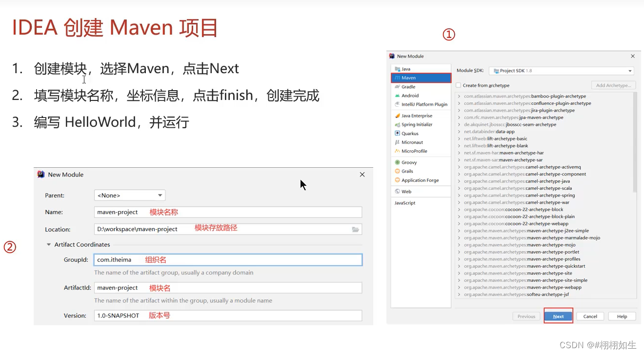Click the Application Forge icon

398,180
